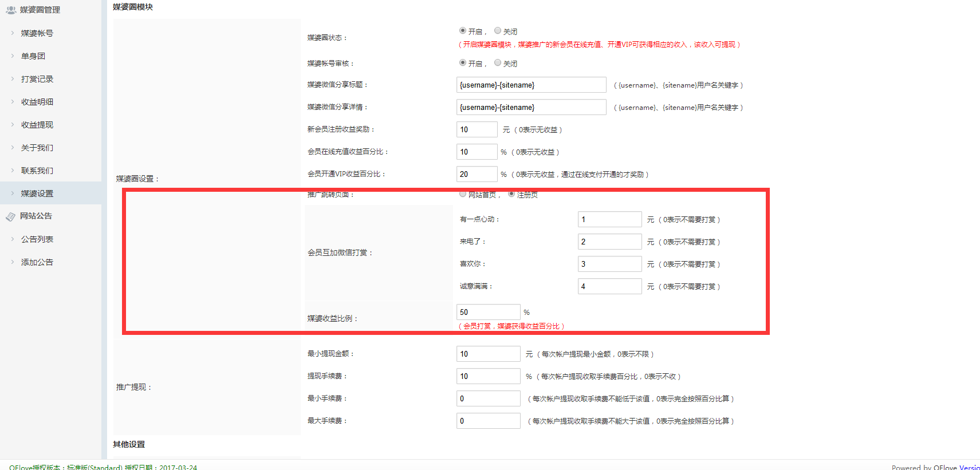Focus 会员在线充值收益百分比 field
Viewport: 980px width, 470px height.
(x=477, y=152)
